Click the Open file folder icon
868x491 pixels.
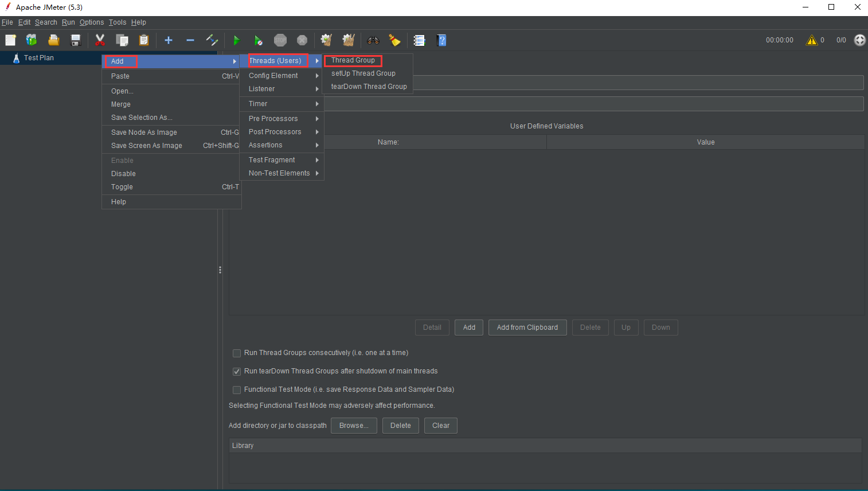(x=53, y=40)
